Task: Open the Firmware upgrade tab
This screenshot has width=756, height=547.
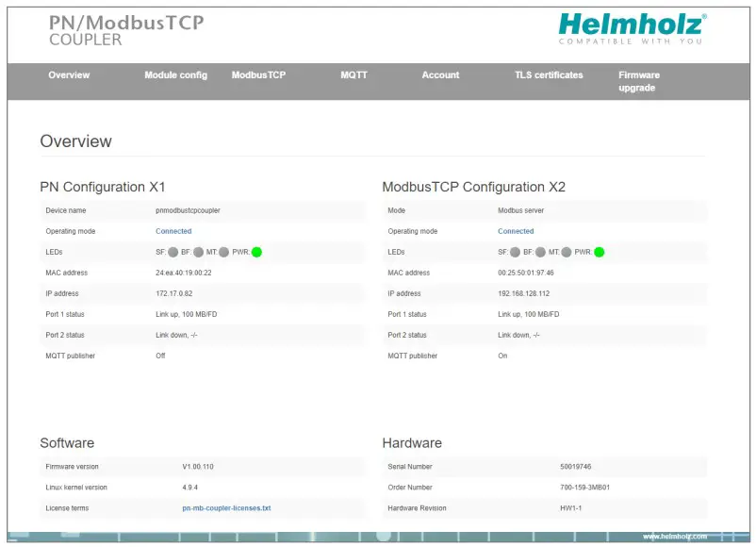Action: [x=639, y=81]
